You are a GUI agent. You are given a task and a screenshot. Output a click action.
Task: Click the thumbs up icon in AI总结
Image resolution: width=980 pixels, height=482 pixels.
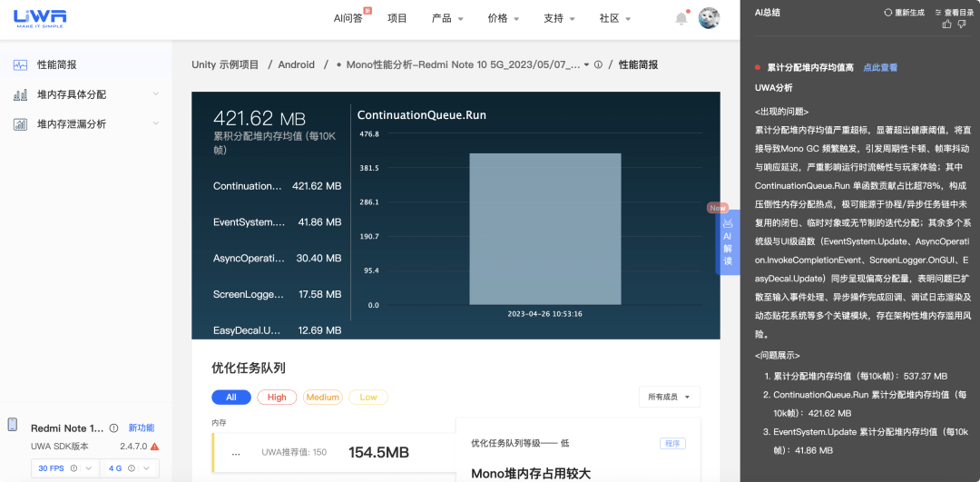click(946, 25)
